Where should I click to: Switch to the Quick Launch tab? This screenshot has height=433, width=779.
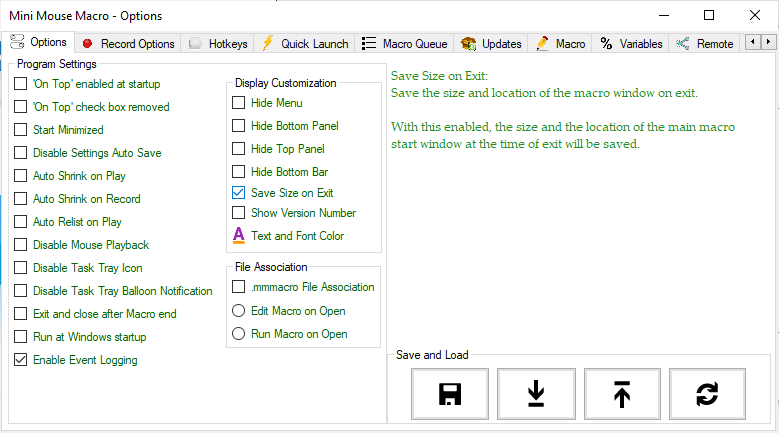point(305,44)
